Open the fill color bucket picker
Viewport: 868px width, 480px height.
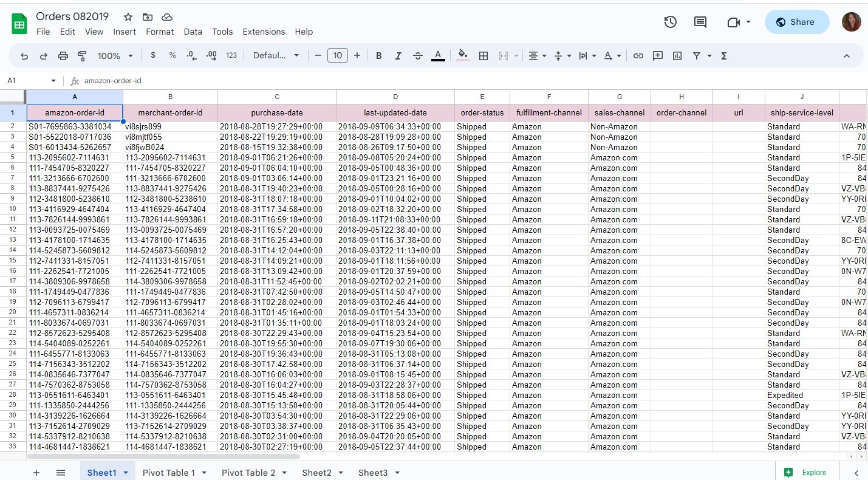coord(463,56)
